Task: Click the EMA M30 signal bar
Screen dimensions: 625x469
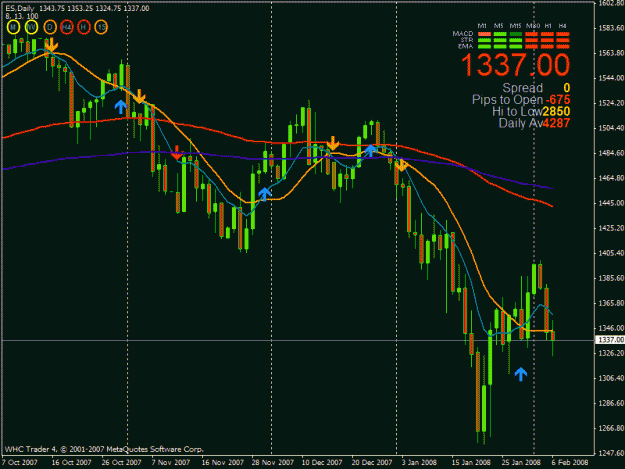Action: [x=531, y=47]
